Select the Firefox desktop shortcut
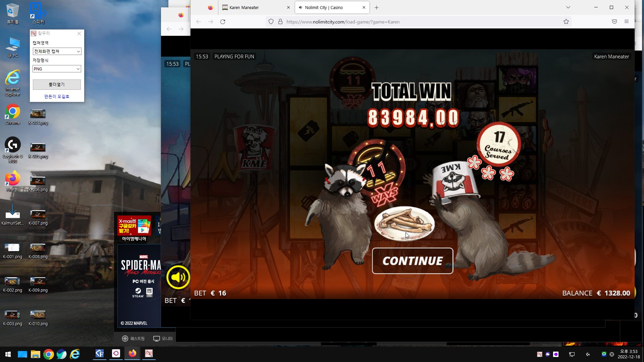The image size is (644, 362). pos(12,181)
